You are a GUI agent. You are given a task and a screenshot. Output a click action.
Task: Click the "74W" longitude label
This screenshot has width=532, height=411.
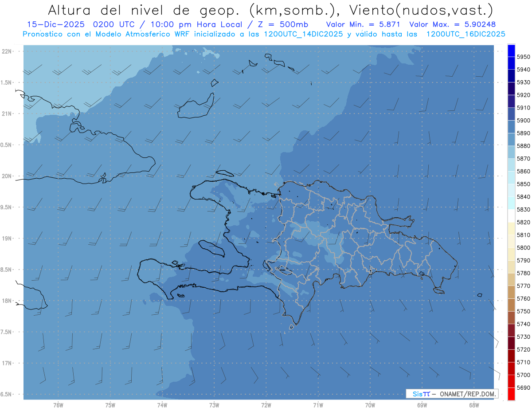pos(162,405)
